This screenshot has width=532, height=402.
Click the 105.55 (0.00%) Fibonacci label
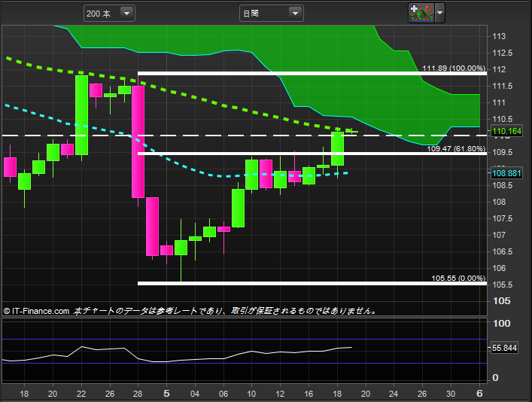458,278
